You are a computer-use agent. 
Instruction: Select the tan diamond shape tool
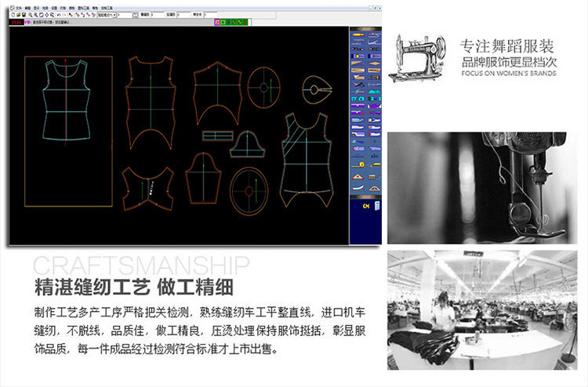(375, 63)
